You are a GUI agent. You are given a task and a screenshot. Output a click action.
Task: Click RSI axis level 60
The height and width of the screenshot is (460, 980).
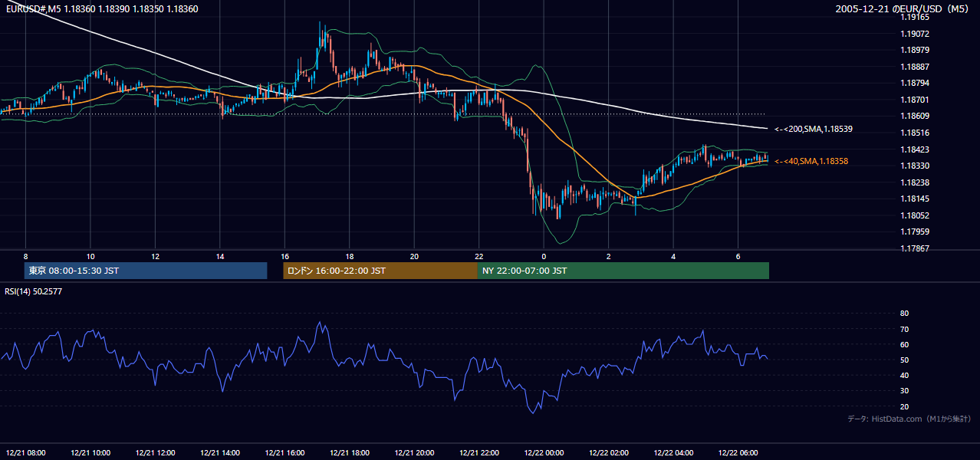904,344
